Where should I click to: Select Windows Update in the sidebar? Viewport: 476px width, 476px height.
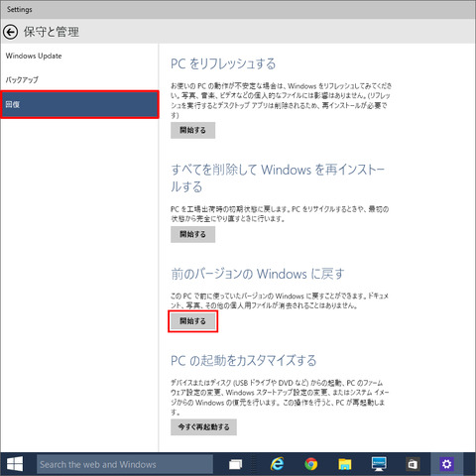(79, 56)
